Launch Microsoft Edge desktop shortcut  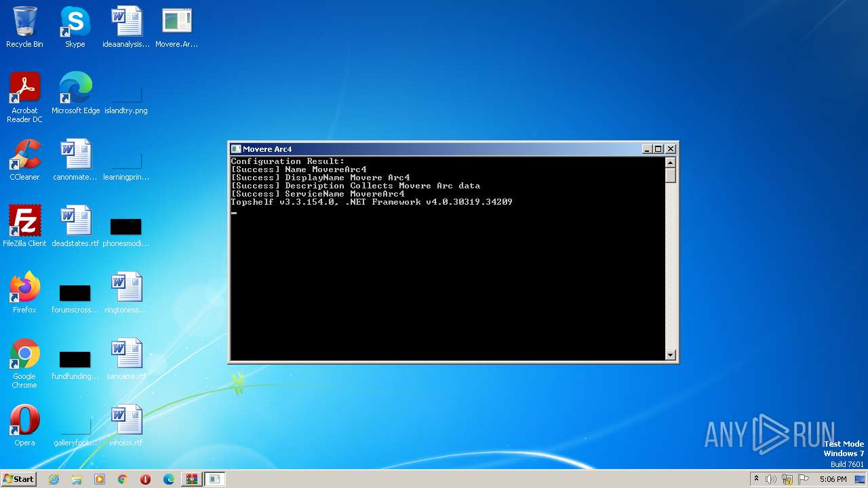(75, 94)
